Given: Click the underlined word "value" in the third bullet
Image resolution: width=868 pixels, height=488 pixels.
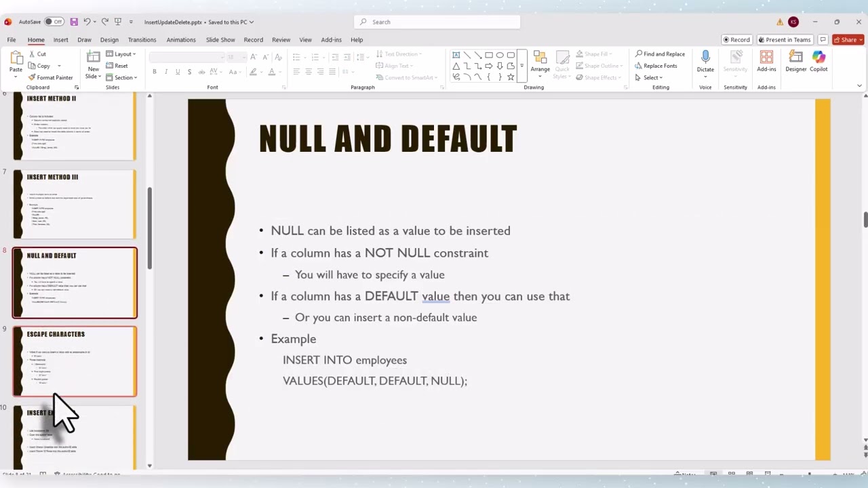Looking at the screenshot, I should [435, 296].
